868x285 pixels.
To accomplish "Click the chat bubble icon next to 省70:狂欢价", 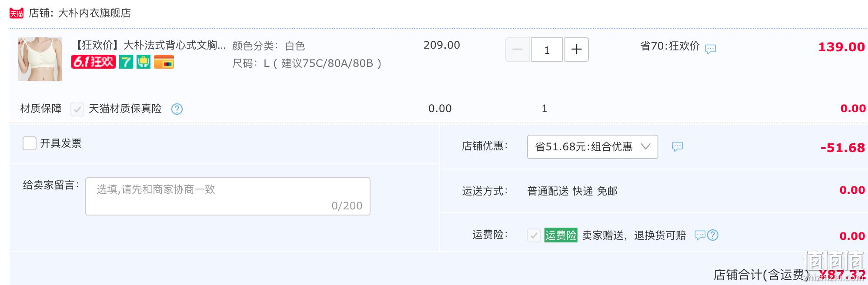I will click(711, 49).
